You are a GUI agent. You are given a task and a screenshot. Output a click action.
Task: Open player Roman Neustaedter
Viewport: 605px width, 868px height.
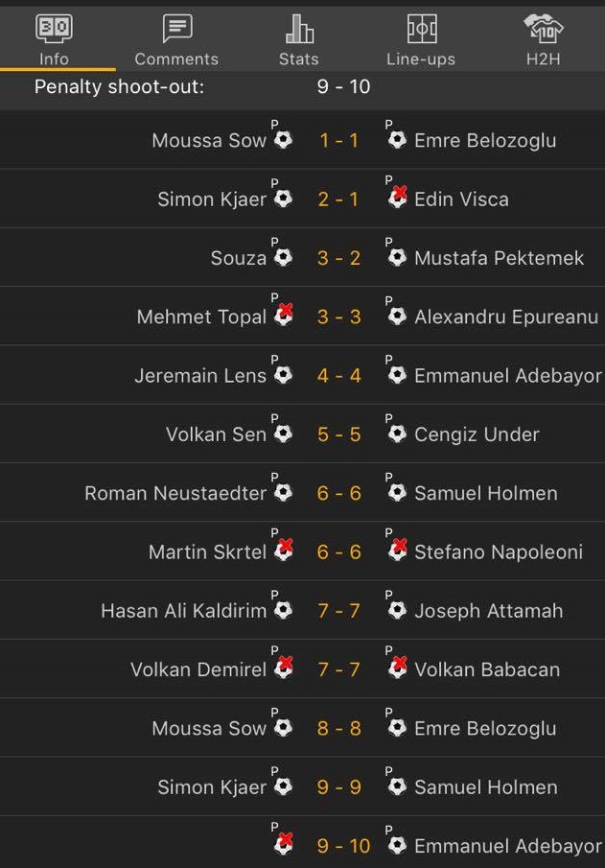point(175,493)
